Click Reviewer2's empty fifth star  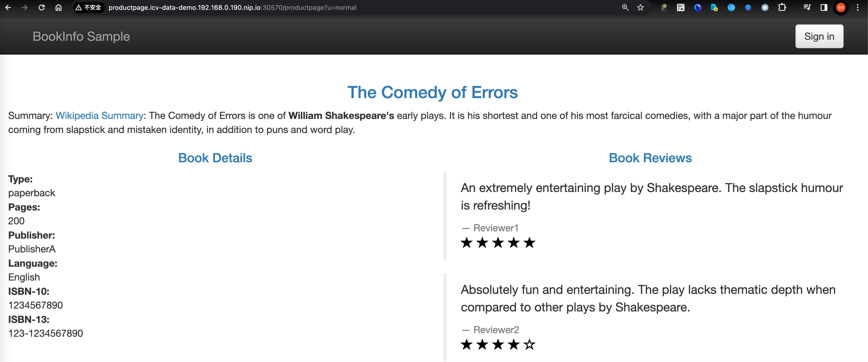point(529,344)
